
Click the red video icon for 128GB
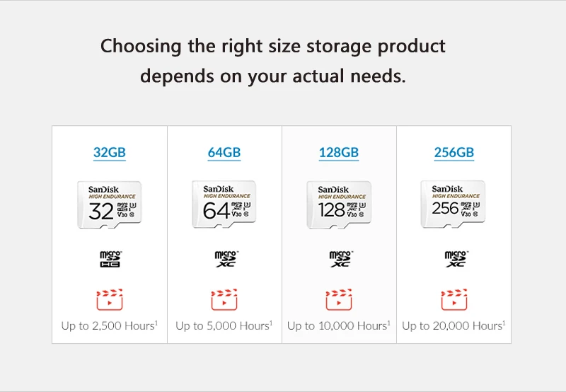pos(339,299)
